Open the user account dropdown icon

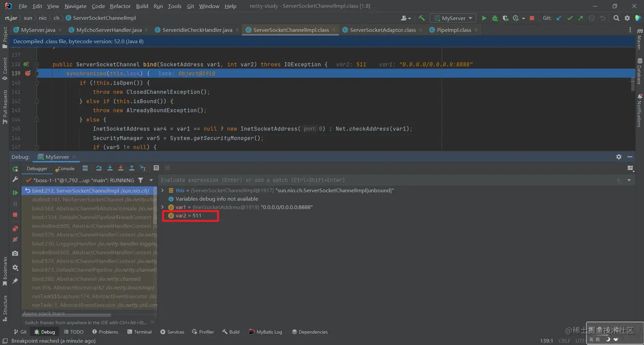[406, 18]
